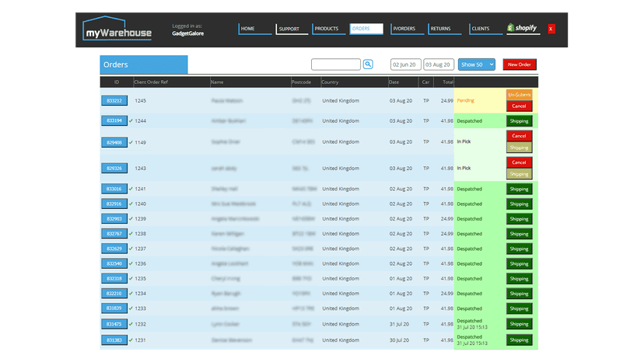Click Shipping for order 1243

pyautogui.click(x=519, y=174)
